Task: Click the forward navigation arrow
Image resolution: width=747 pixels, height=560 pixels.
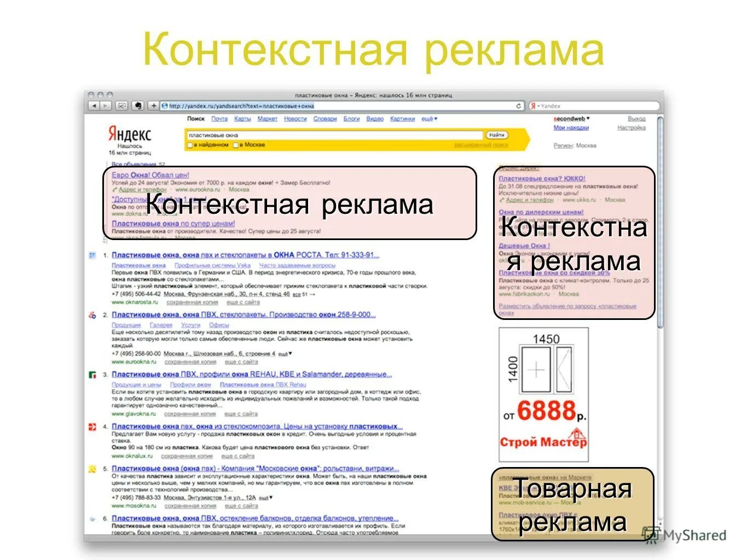Action: (x=104, y=106)
